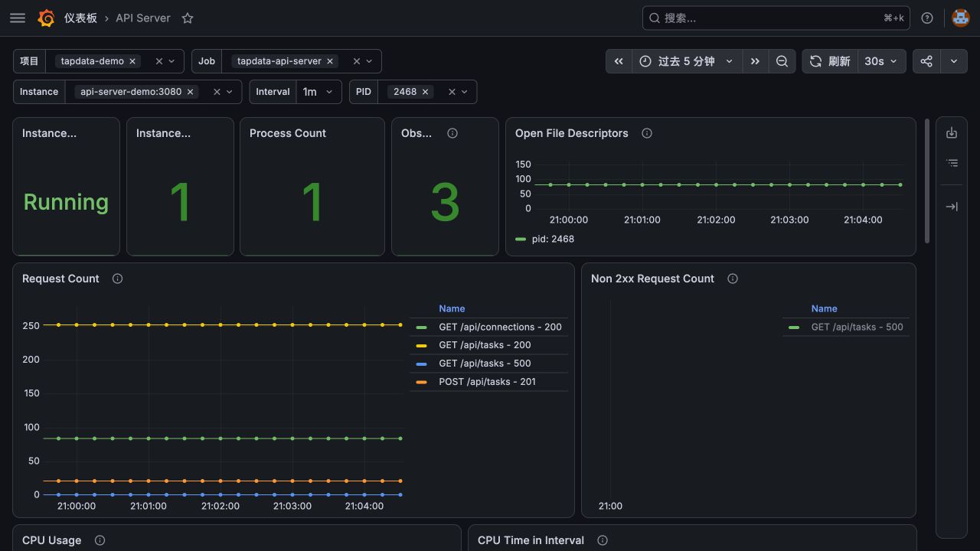Clear all values in 项目 filter
This screenshot has width=980, height=551.
[159, 61]
